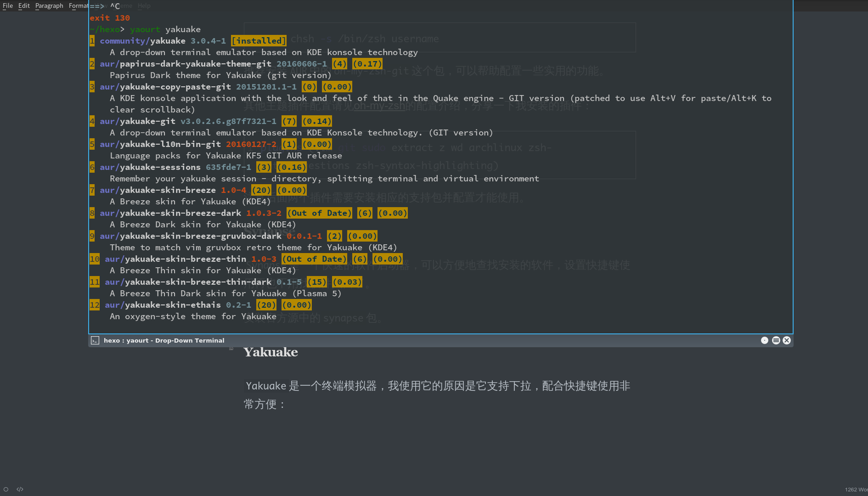Click the [installed] badge

[x=259, y=41]
